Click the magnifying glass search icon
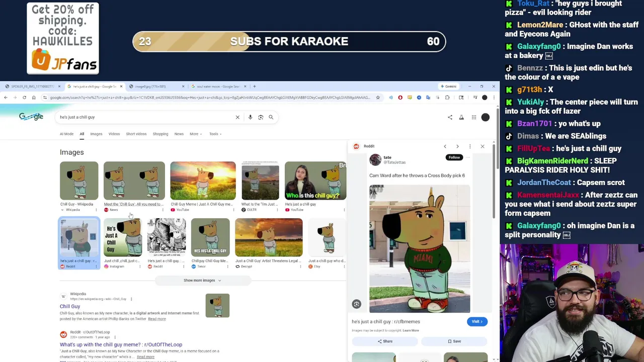 click(x=271, y=117)
